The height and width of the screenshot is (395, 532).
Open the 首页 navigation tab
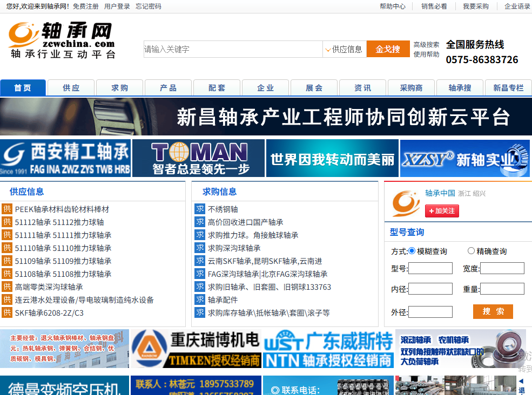[23, 88]
